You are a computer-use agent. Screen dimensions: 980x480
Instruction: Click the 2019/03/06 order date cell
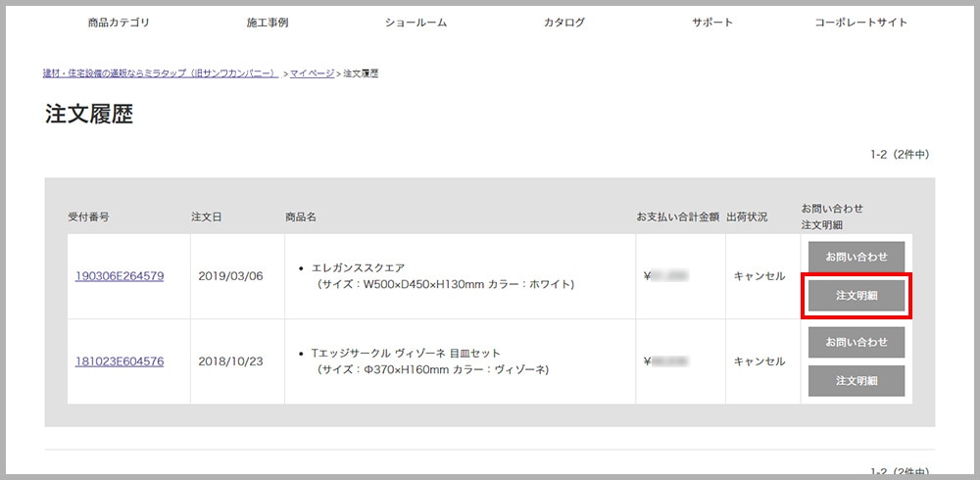230,276
